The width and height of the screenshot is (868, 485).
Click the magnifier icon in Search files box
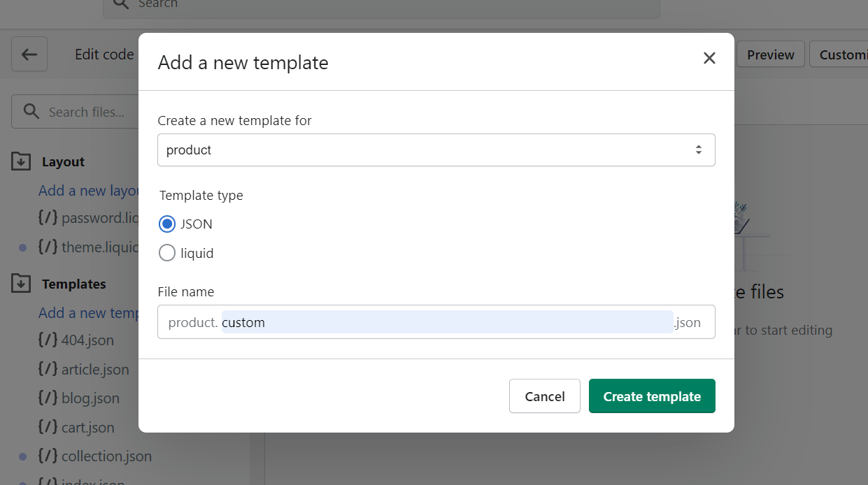[x=31, y=112]
